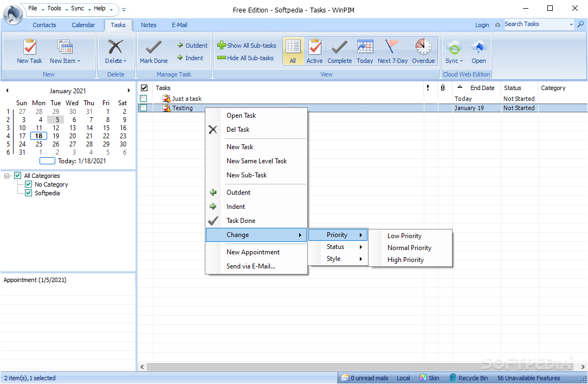Click the Login link

click(x=482, y=25)
